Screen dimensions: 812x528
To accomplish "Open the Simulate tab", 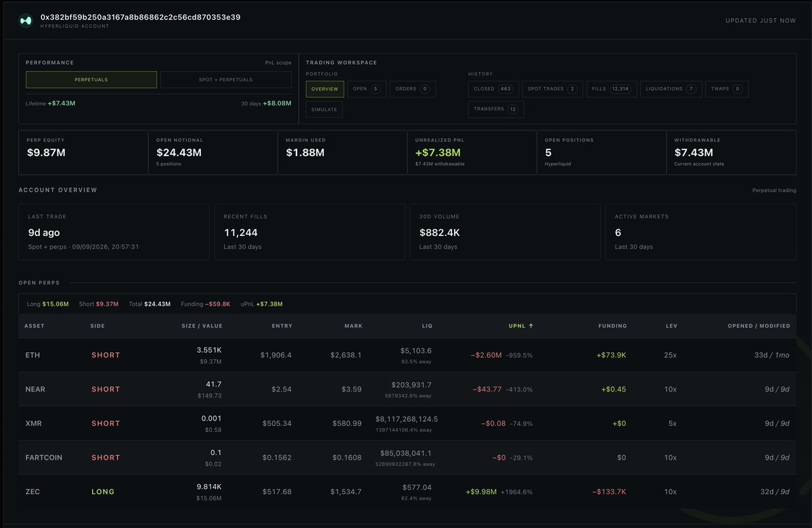I will pyautogui.click(x=324, y=110).
